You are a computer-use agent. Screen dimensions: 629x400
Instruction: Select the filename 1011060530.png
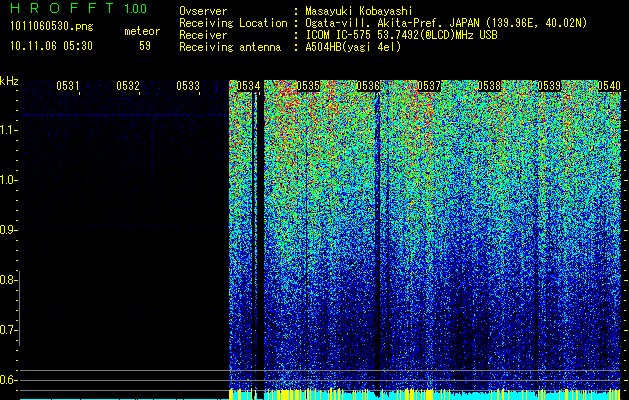52,27
